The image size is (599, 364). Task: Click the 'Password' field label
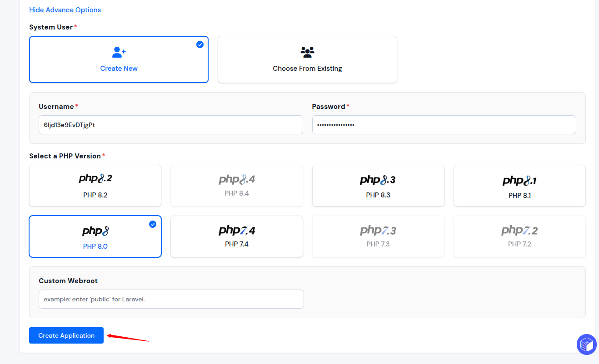pos(329,107)
